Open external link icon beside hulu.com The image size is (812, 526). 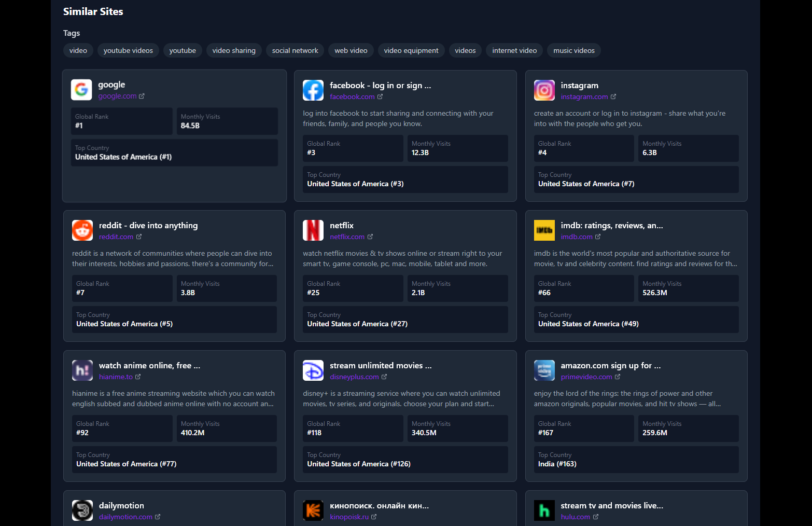596,517
